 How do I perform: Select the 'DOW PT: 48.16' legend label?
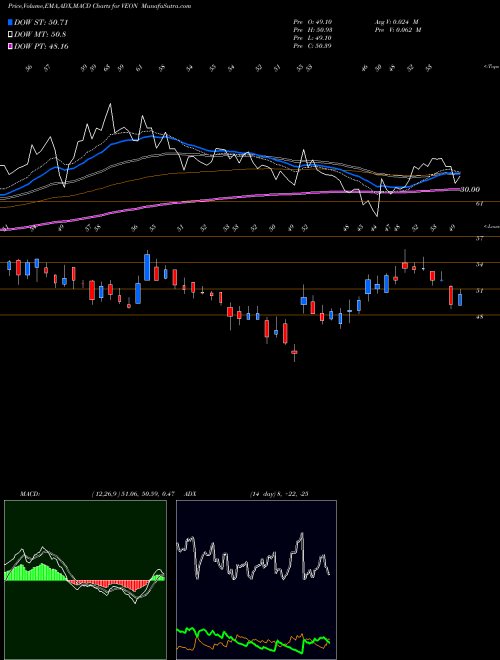41,46
